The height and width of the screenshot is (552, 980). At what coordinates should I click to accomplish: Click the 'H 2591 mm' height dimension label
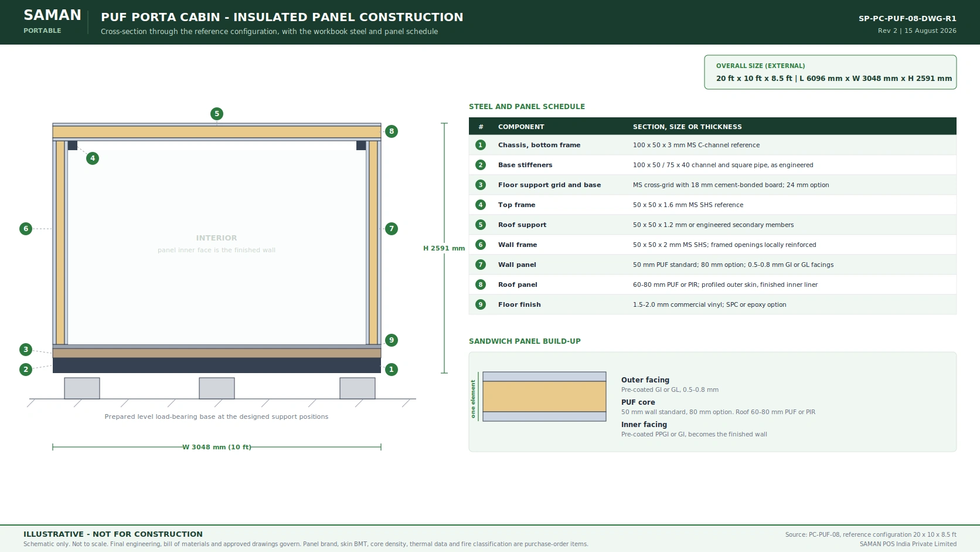pos(444,248)
